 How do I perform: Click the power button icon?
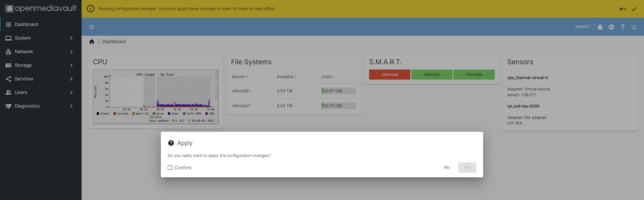click(x=634, y=27)
